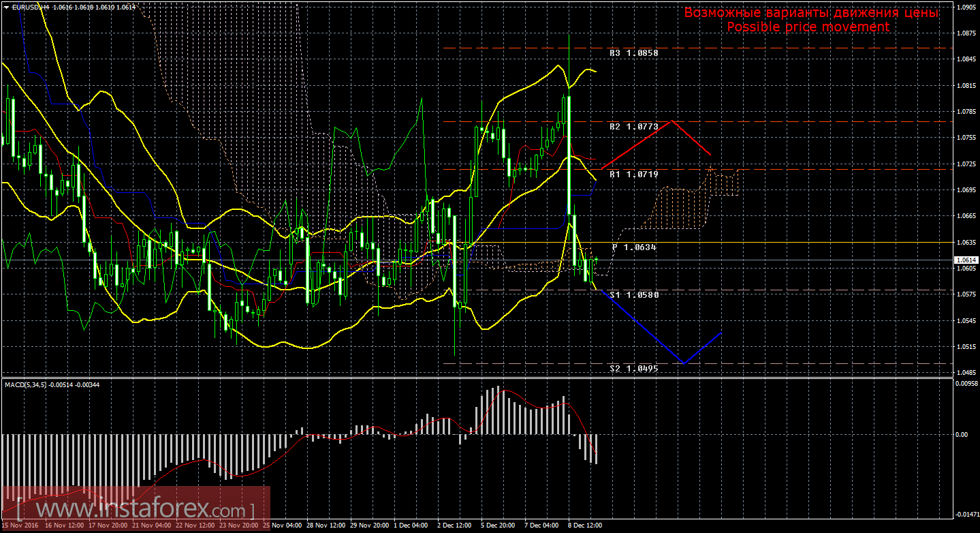Click the triangle arrow beside EURUSD,H4
This screenshot has width=980, height=533.
5,7
